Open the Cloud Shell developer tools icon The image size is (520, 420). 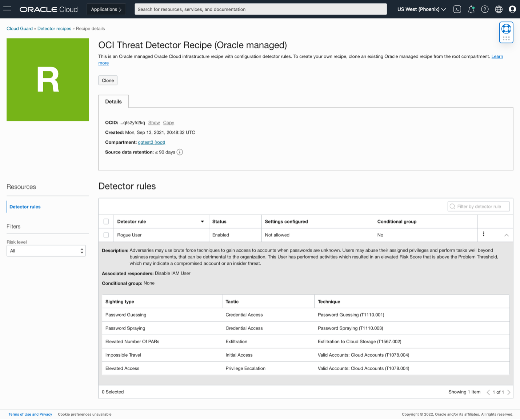point(457,9)
